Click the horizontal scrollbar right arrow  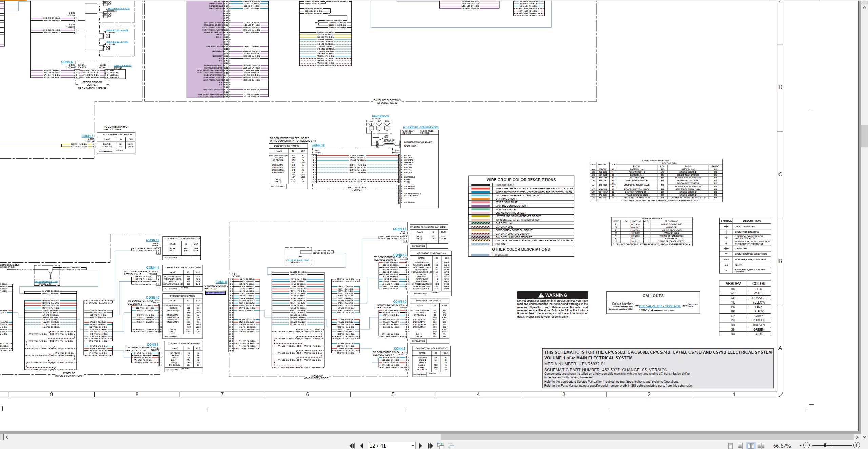(857, 437)
